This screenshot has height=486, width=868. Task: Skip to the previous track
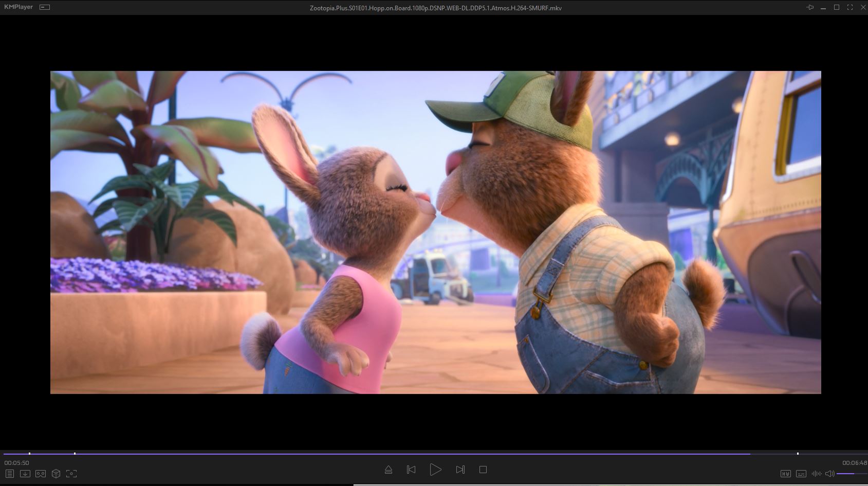(x=411, y=470)
